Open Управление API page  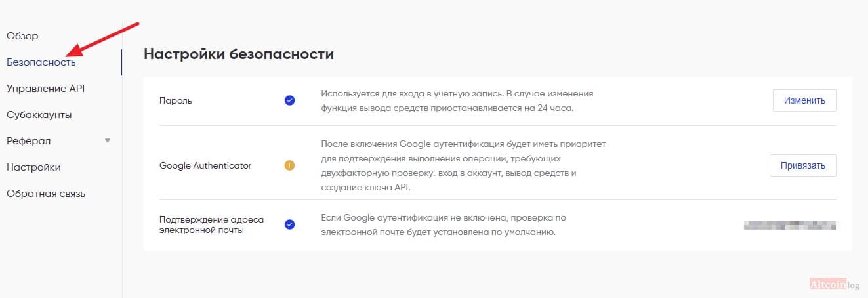(45, 88)
